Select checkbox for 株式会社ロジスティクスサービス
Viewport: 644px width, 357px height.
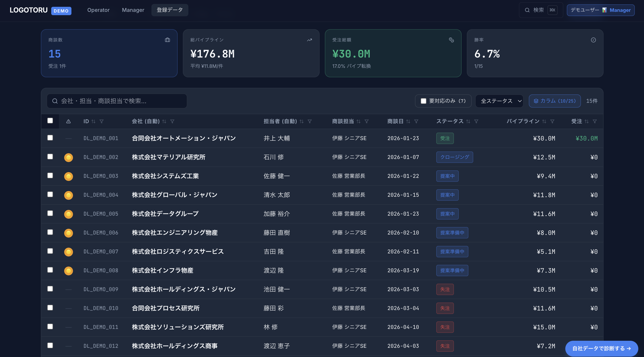tap(50, 251)
